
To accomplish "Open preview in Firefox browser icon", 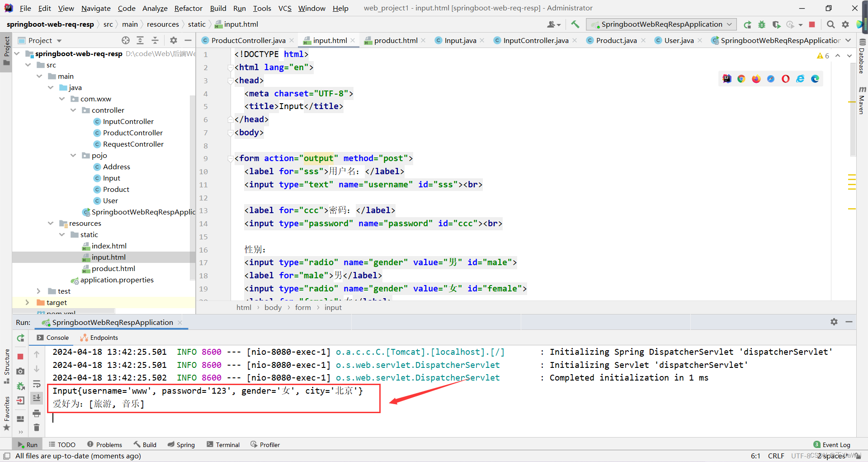I will tap(756, 79).
